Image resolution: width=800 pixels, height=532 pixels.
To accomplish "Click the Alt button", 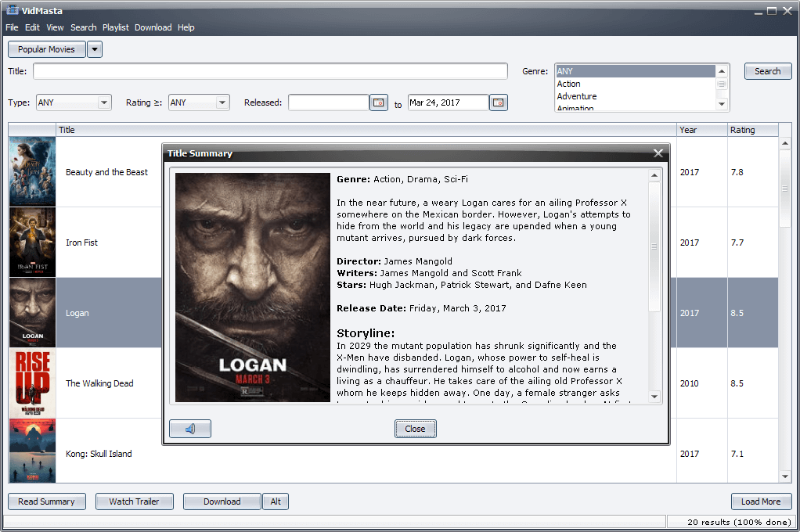I will (275, 501).
